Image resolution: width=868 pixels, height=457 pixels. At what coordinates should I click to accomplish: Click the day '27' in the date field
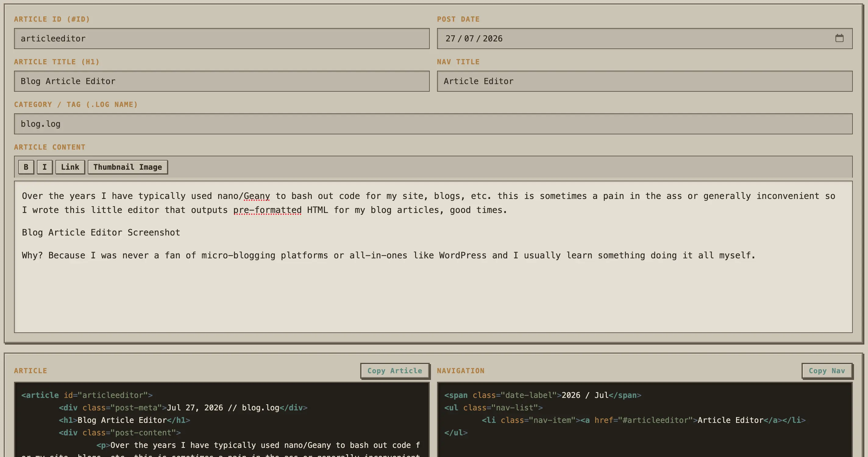(450, 38)
